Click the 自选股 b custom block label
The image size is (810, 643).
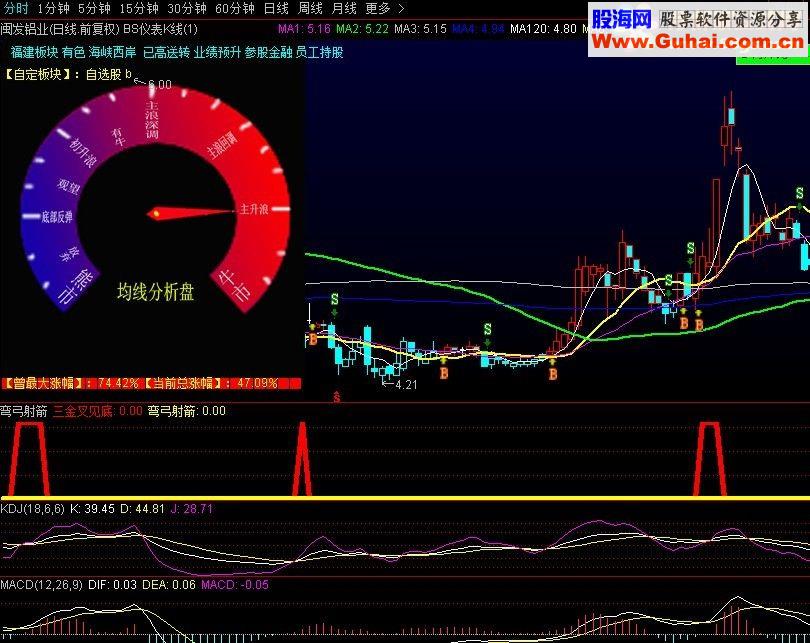[x=108, y=74]
